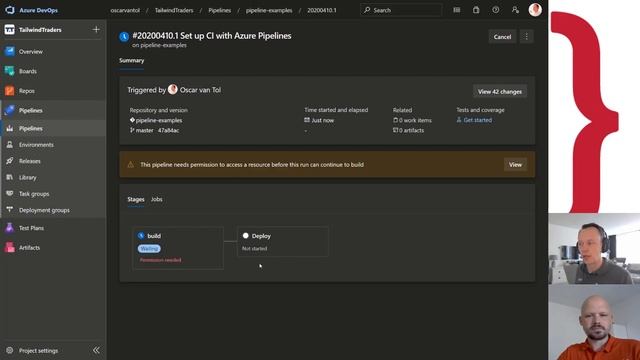Add new item with plus icon
This screenshot has height=360, width=640.
pyautogui.click(x=96, y=29)
